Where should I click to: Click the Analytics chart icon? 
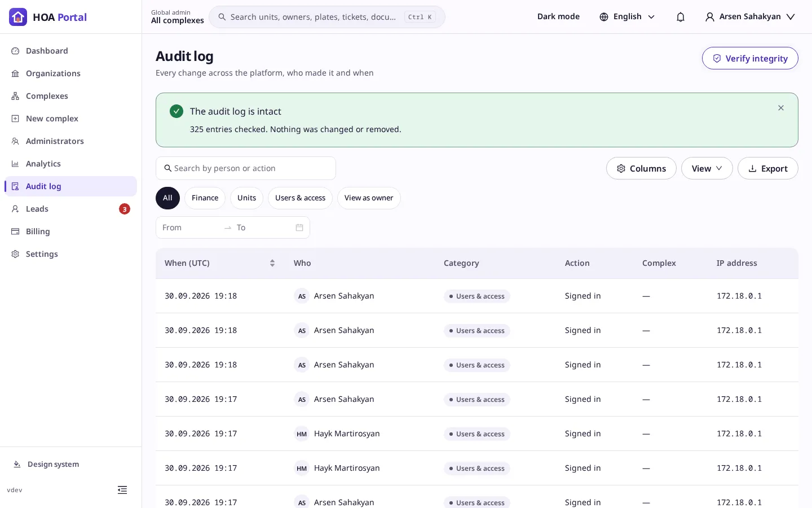(15, 164)
